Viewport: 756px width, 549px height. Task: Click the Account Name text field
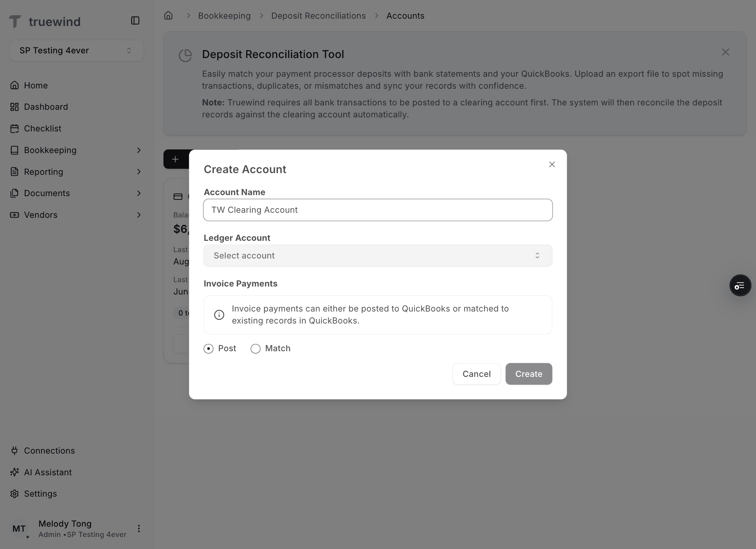(378, 210)
